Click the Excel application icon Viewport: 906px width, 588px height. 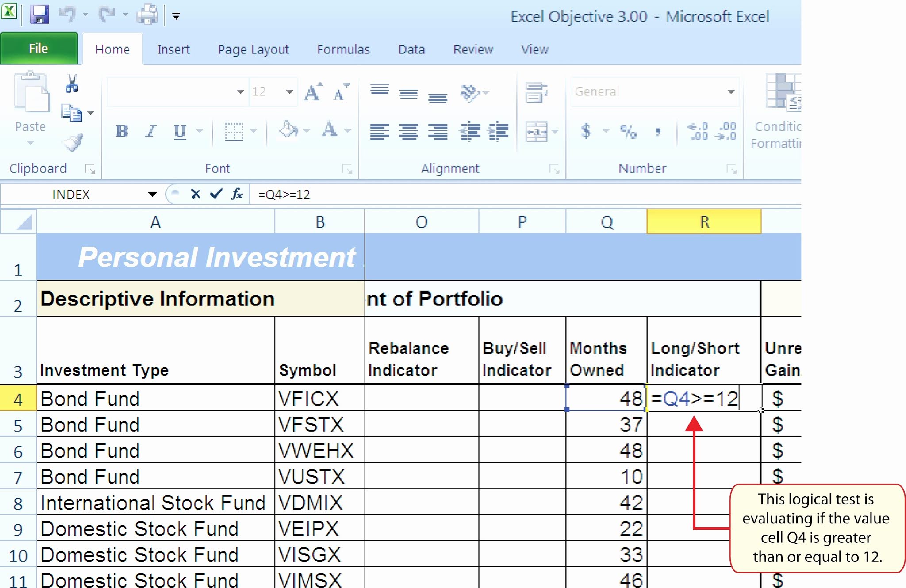click(9, 11)
